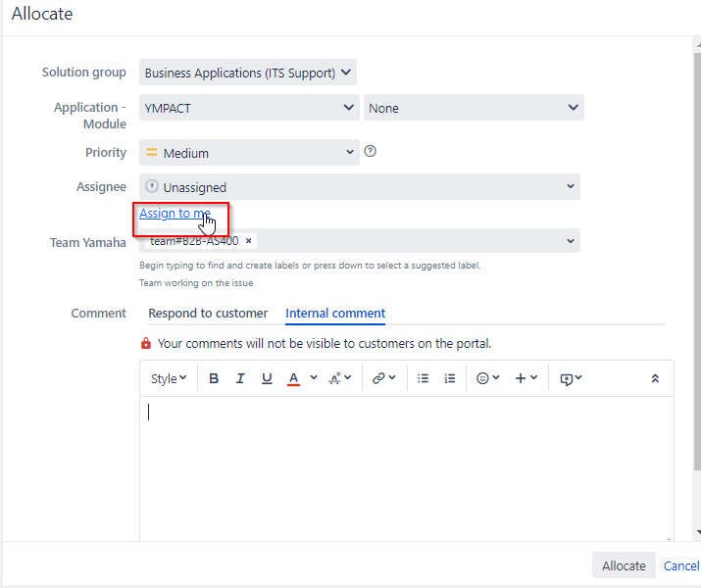Insert a numbered list
Screen dimensions: 701x588
click(449, 378)
